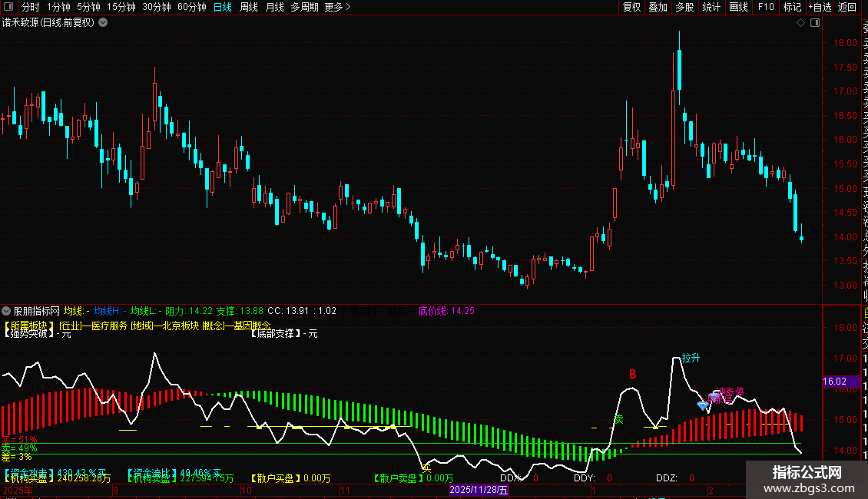Image resolution: width=868 pixels, height=499 pixels.
Task: Open the 多股 multi-stock view
Action: 684,7
